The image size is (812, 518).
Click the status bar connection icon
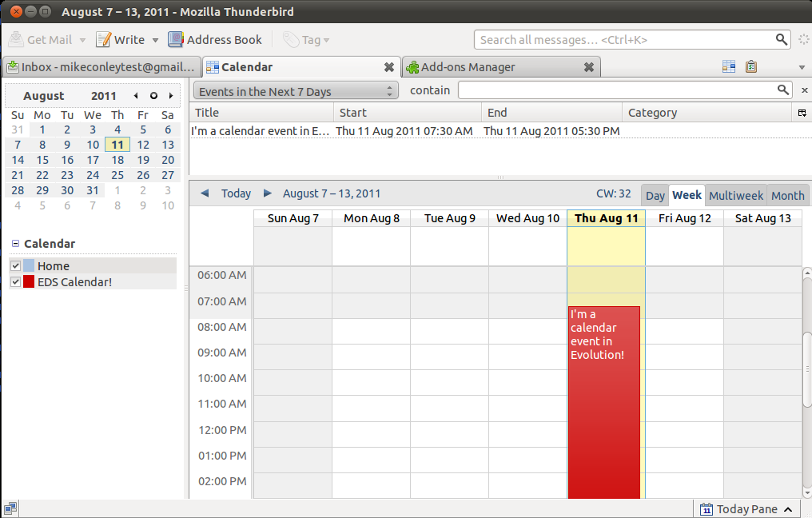point(10,508)
